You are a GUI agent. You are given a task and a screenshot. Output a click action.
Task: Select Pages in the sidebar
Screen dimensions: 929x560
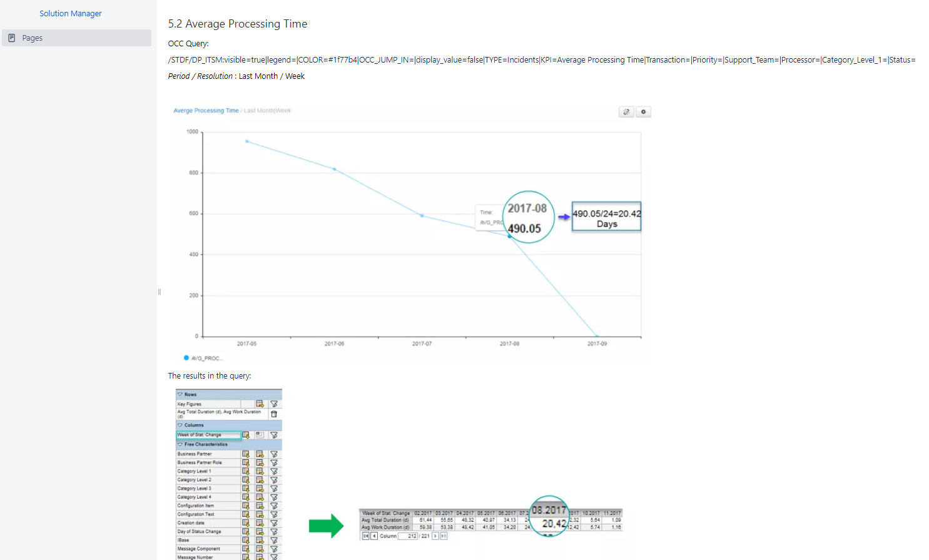click(32, 38)
